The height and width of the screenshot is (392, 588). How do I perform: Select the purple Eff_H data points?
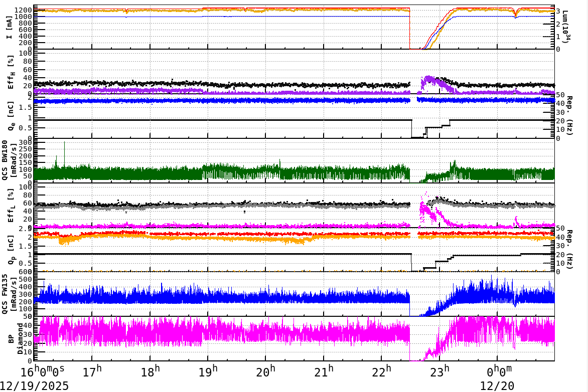[x=201, y=90]
